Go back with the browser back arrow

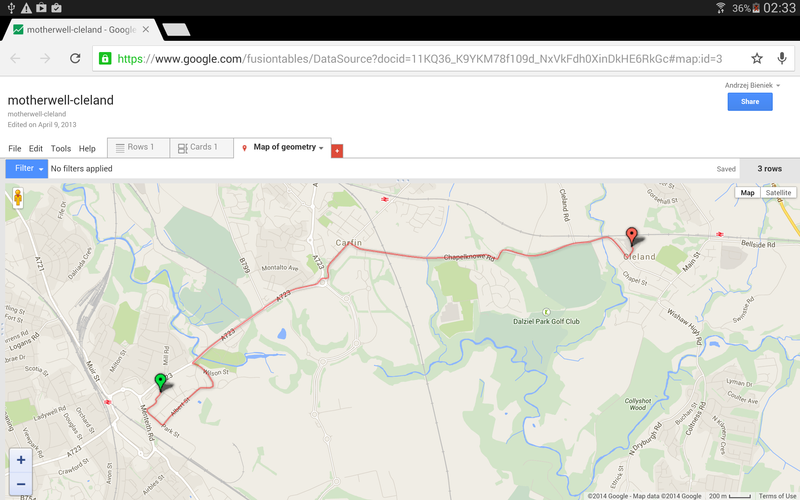[x=15, y=59]
